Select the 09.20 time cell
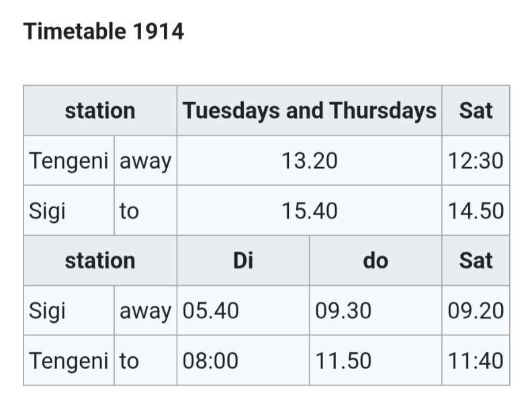This screenshot has width=532, height=402. tap(476, 311)
